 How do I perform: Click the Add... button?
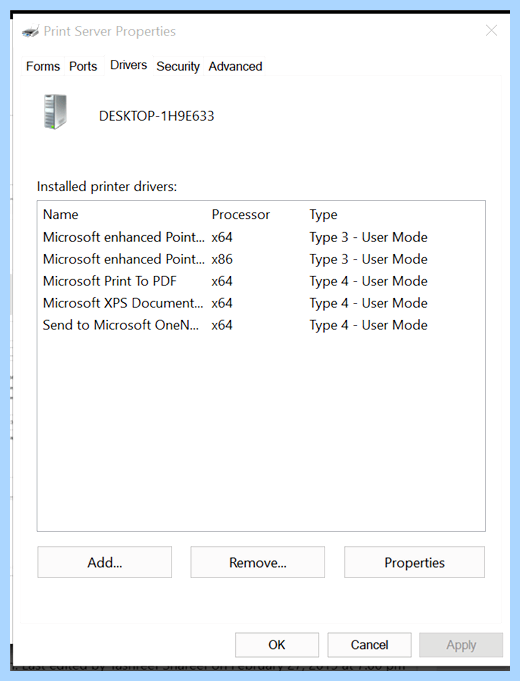(105, 562)
